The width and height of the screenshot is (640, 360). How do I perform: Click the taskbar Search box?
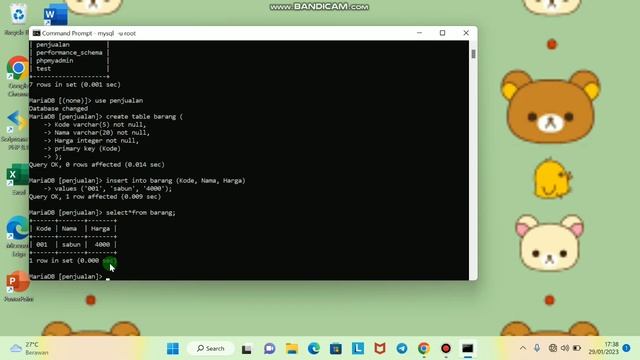pyautogui.click(x=211, y=349)
